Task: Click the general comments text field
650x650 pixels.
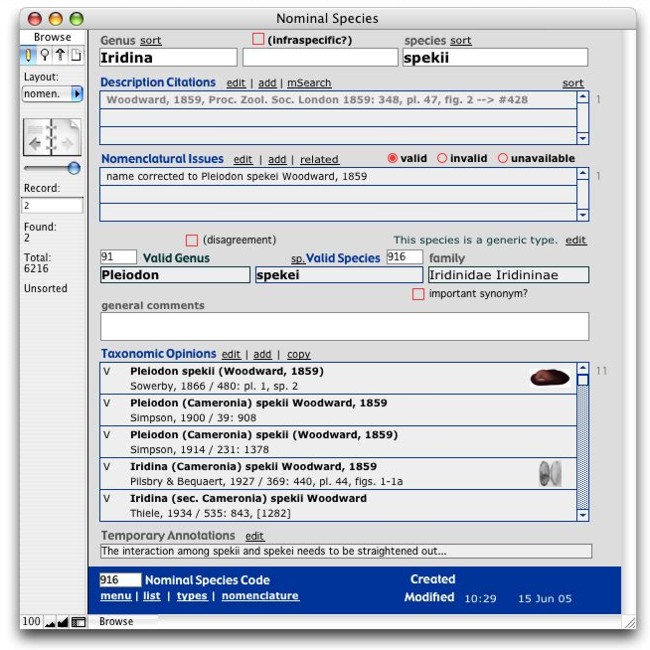Action: [x=344, y=326]
